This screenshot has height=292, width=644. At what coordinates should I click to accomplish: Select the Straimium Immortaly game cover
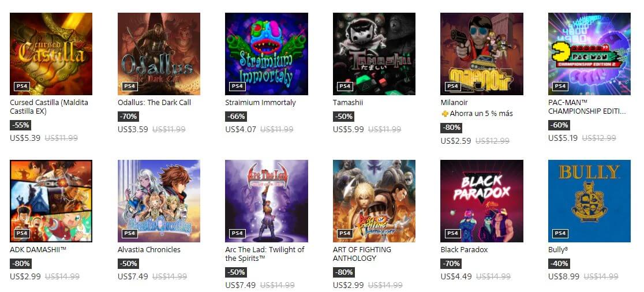coord(266,54)
